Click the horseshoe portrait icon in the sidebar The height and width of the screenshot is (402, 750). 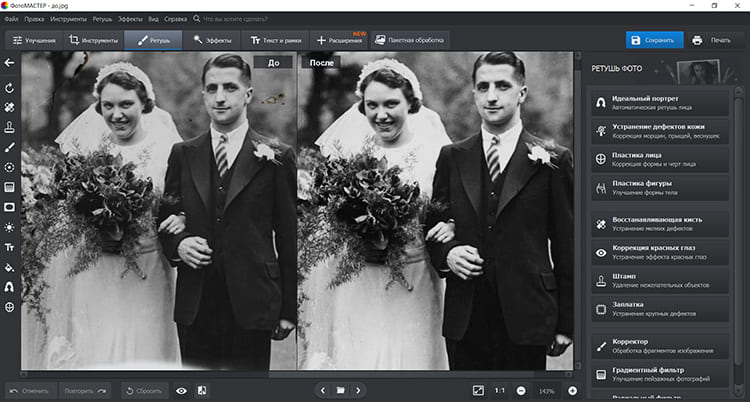9,287
